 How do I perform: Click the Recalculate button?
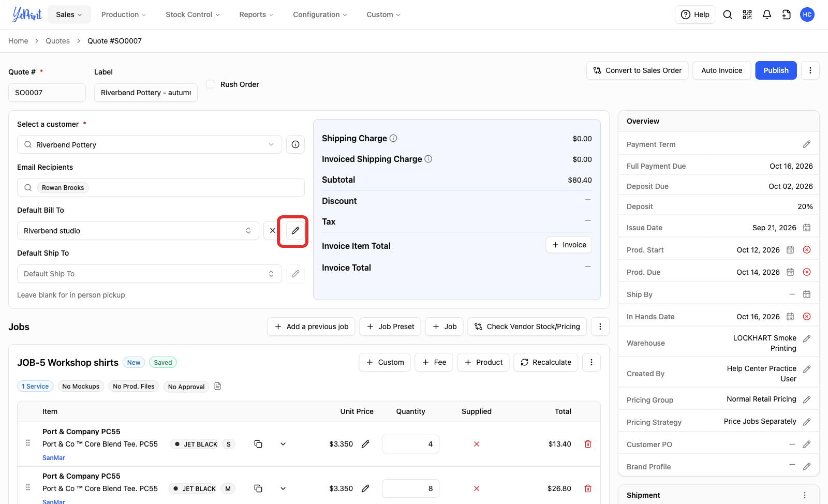545,362
